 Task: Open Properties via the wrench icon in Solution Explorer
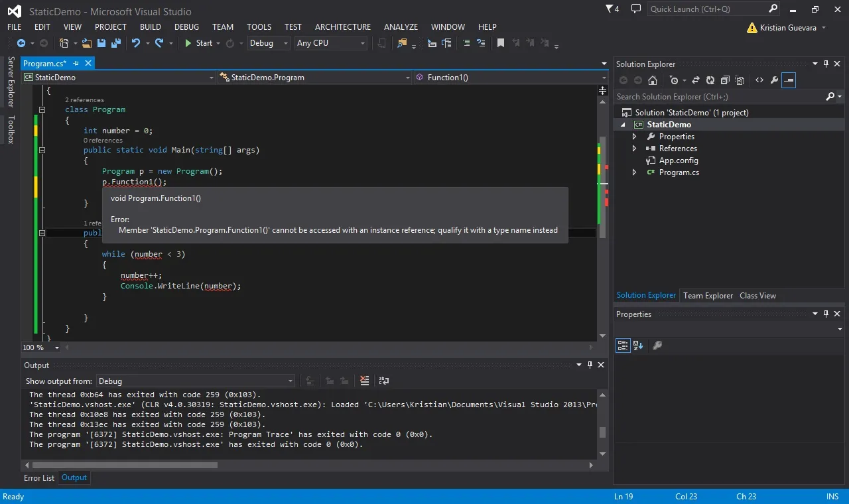coord(774,80)
